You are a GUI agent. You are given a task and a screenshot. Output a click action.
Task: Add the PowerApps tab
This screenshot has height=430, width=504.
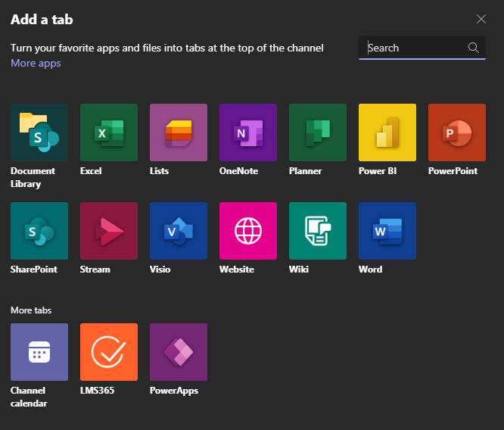pos(179,352)
